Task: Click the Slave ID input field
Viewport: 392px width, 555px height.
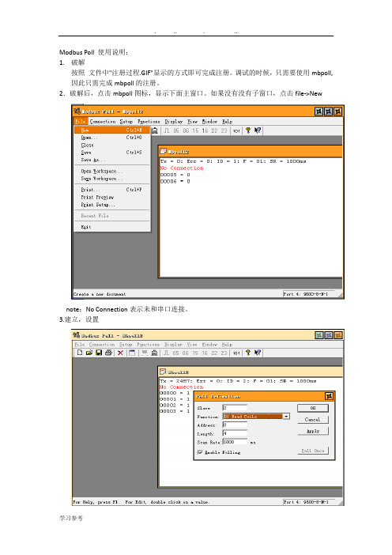Action: coord(235,408)
